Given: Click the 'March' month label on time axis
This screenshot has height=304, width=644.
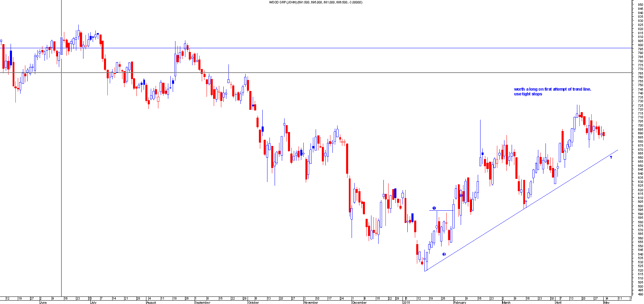Looking at the screenshot, I should click(506, 302).
